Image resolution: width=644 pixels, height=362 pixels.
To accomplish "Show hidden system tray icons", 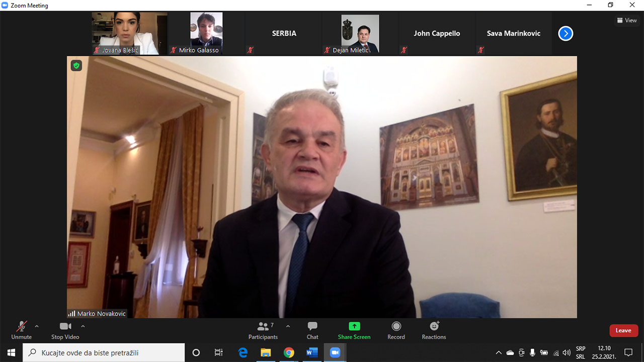I will point(499,352).
